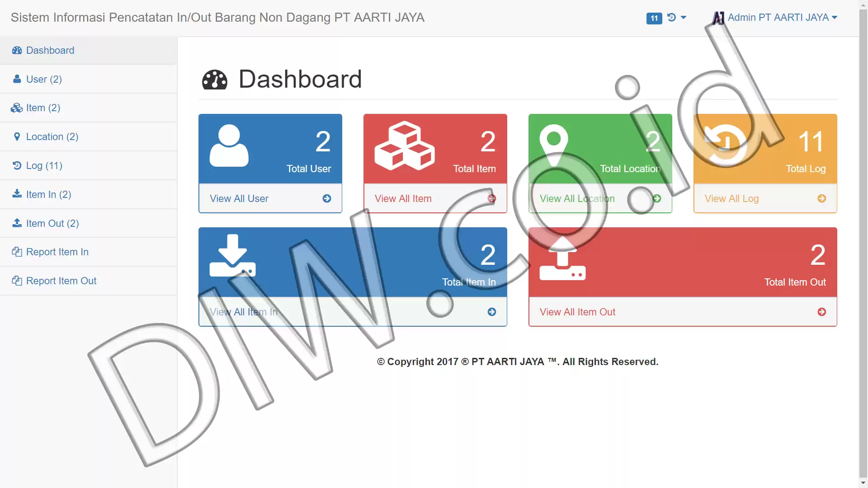Open the Dashboard sidebar item
This screenshot has height=488, width=868.
pyautogui.click(x=88, y=50)
